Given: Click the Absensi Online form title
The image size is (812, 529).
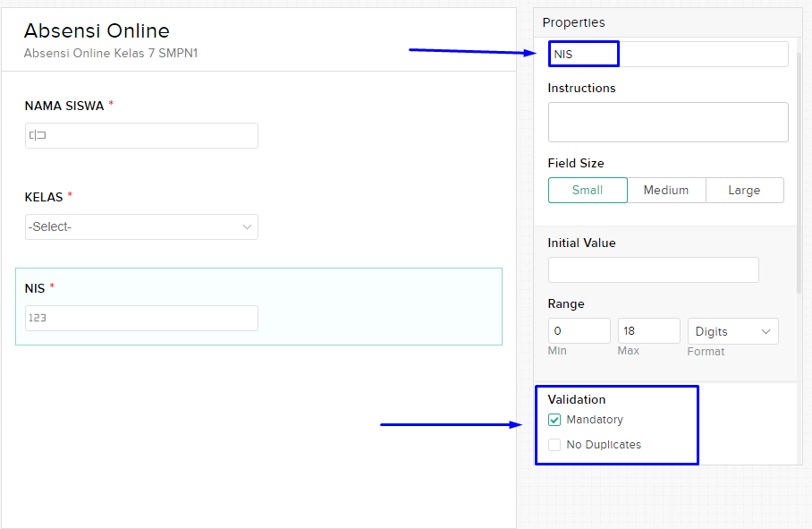Looking at the screenshot, I should (x=97, y=30).
